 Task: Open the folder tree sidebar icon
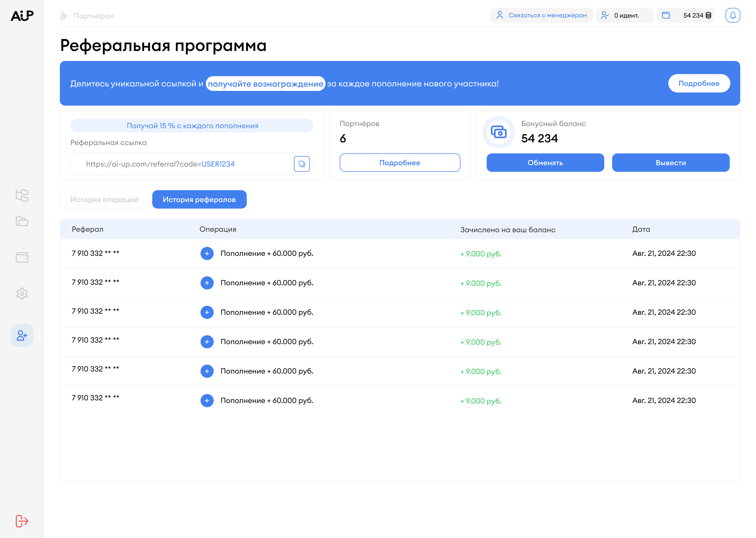(22, 195)
